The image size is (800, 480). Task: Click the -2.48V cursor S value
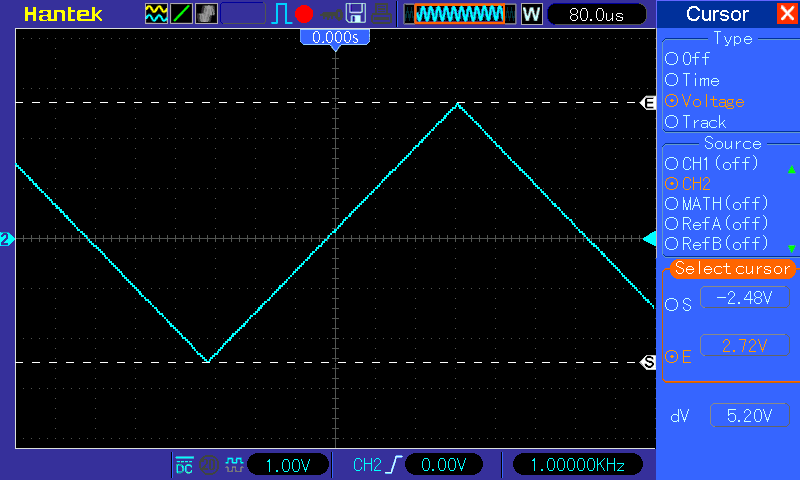(x=745, y=297)
